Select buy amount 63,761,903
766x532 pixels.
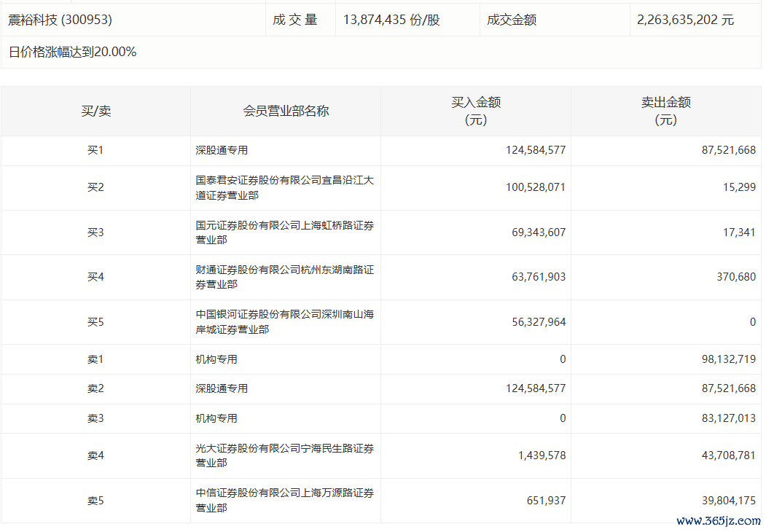click(539, 277)
